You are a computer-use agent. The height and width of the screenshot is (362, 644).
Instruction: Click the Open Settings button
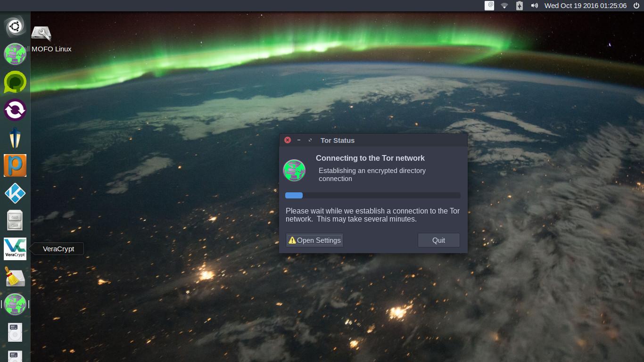point(315,240)
